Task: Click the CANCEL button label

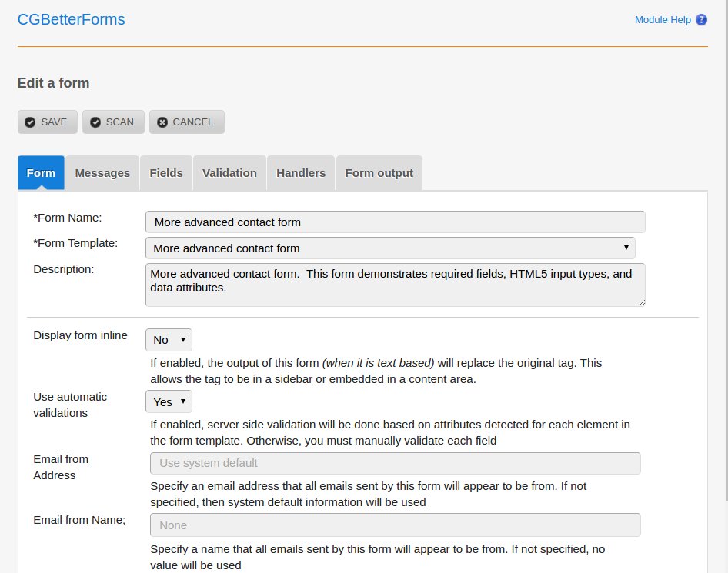Action: click(x=192, y=122)
